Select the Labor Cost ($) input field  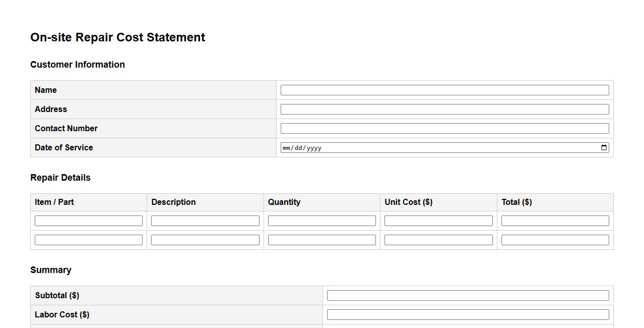468,315
